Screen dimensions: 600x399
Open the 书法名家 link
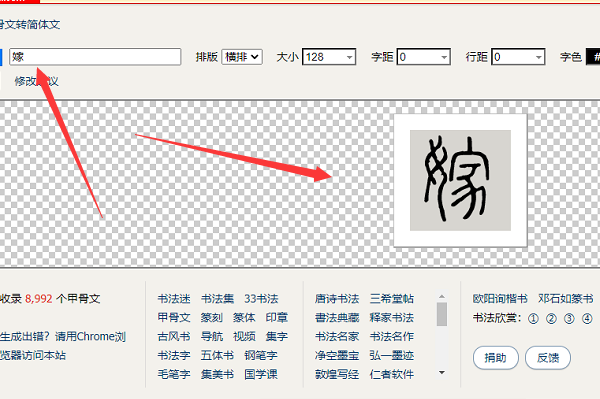click(x=337, y=336)
